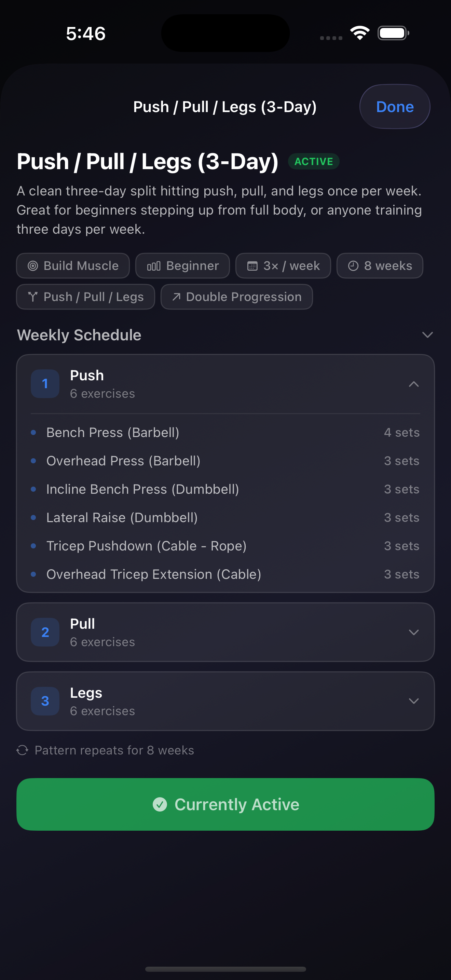
Task: Expand the Legs day exercises
Action: pyautogui.click(x=414, y=701)
